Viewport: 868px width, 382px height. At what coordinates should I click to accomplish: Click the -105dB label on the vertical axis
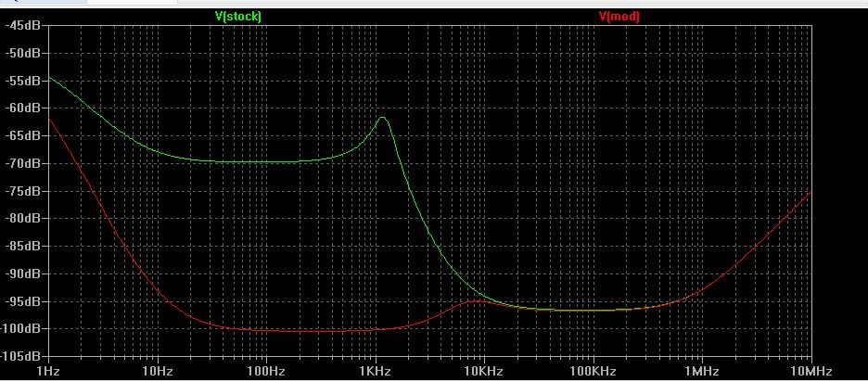coord(21,357)
